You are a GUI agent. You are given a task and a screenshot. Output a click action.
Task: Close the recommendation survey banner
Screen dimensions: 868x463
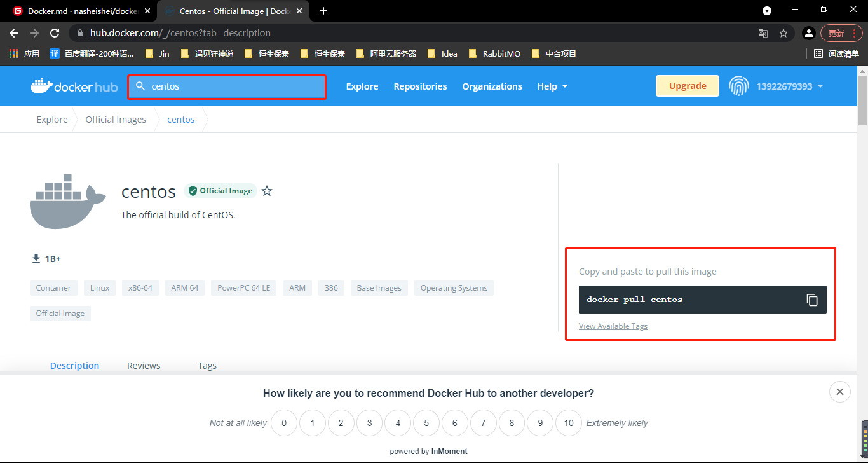tap(840, 392)
